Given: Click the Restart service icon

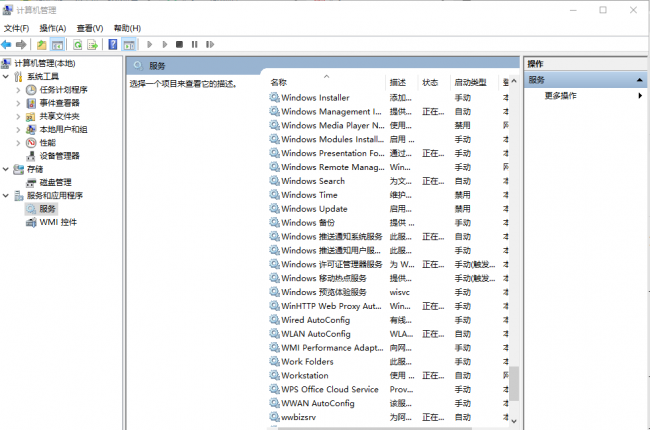Looking at the screenshot, I should [210, 44].
